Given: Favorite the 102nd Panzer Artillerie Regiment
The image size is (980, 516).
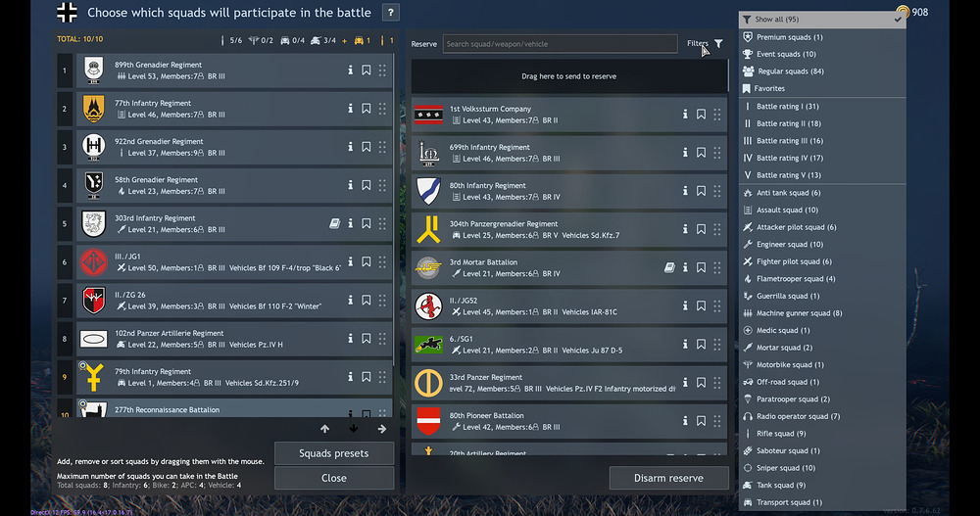Looking at the screenshot, I should click(367, 339).
